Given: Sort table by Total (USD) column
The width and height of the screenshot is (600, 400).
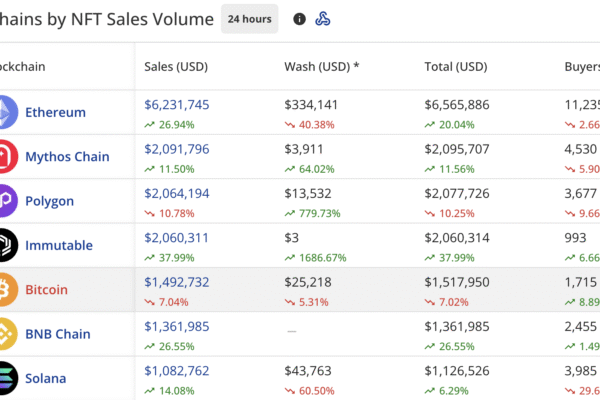Looking at the screenshot, I should 455,67.
